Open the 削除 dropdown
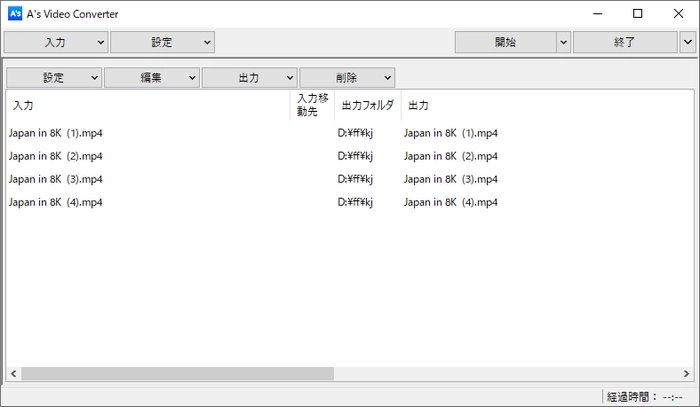Viewport: 700px width, 407px height. 347,77
